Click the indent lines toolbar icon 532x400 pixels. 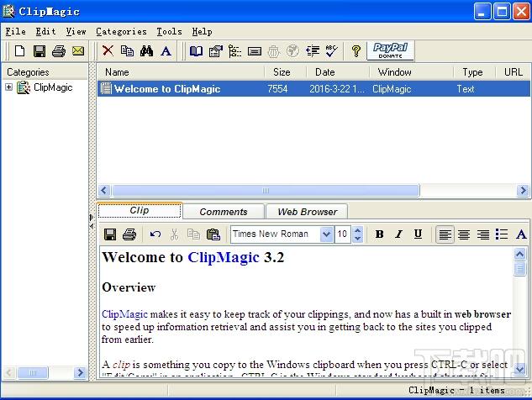(x=313, y=51)
